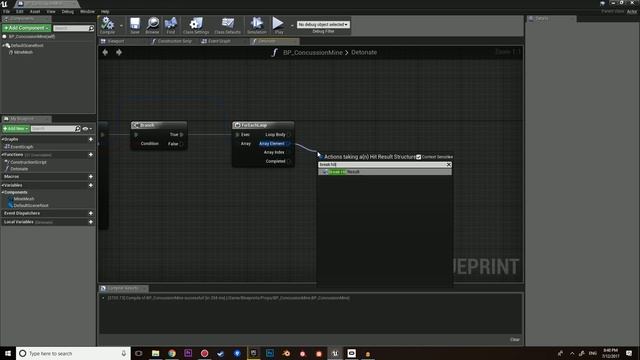Image resolution: width=640 pixels, height=360 pixels.
Task: Click the ForEachLoop node header
Action: pyautogui.click(x=263, y=125)
